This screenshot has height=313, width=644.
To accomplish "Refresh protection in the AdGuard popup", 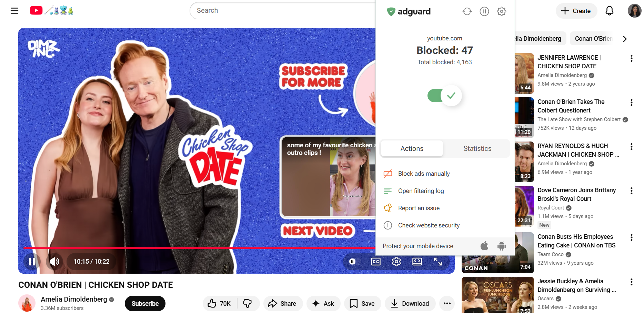I will click(467, 11).
